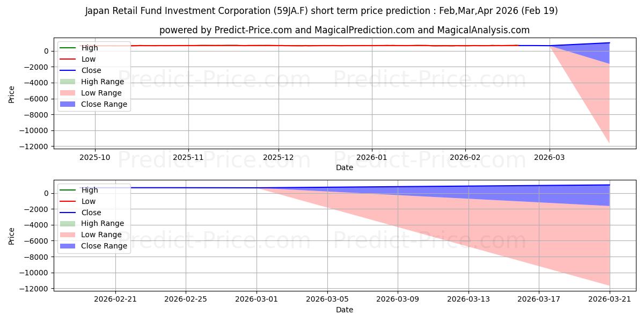Click High Range swatch in top legend

[67, 82]
